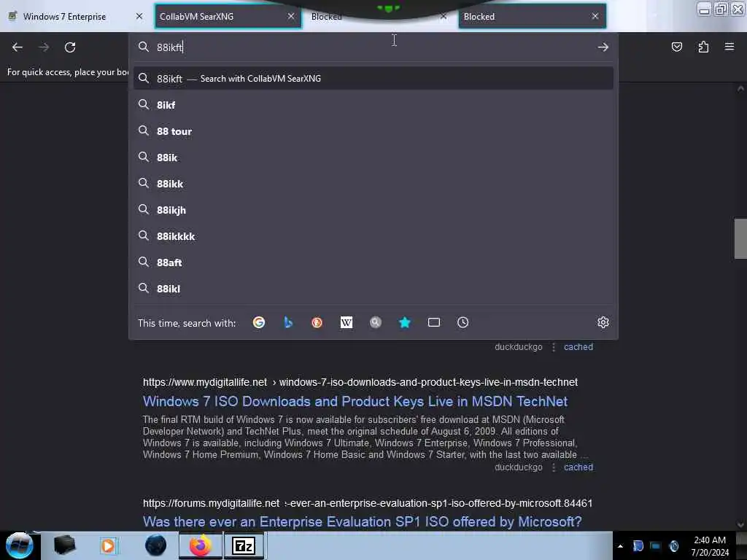747x560 pixels.
Task: Reload the current page
Action: point(70,47)
